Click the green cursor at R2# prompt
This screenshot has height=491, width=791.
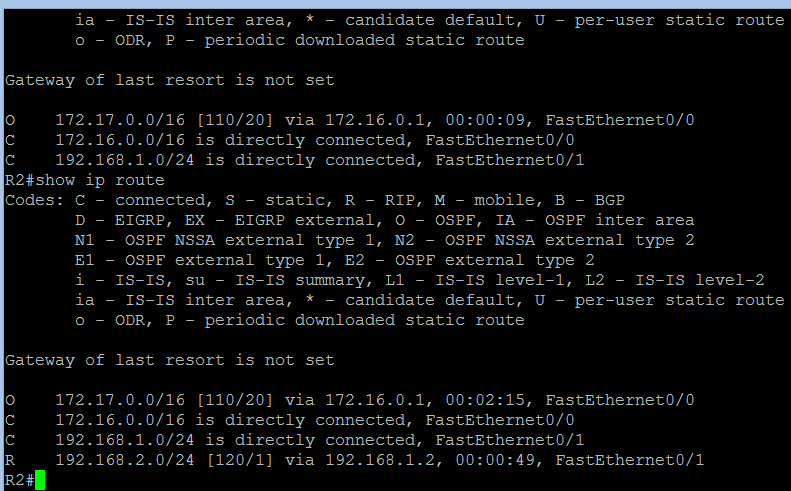(40, 480)
